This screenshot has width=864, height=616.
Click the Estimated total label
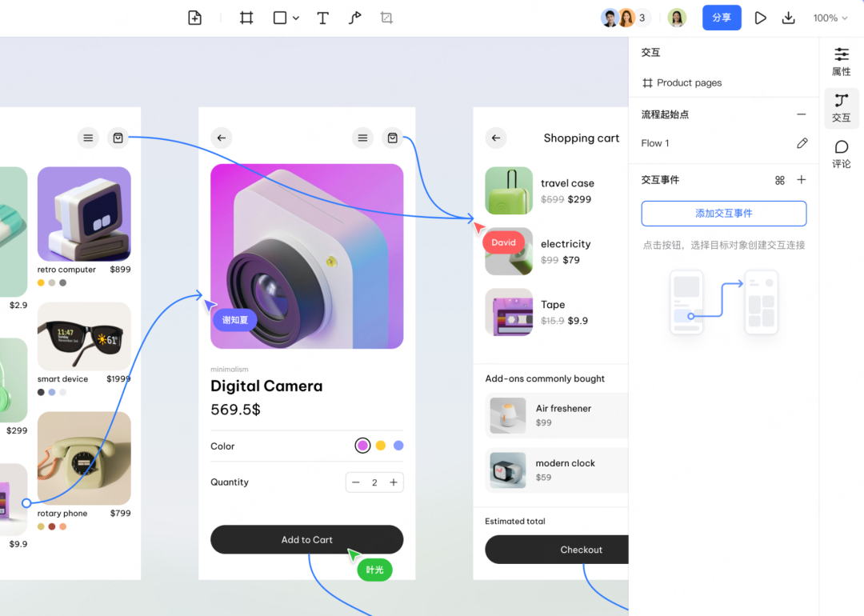(x=514, y=522)
